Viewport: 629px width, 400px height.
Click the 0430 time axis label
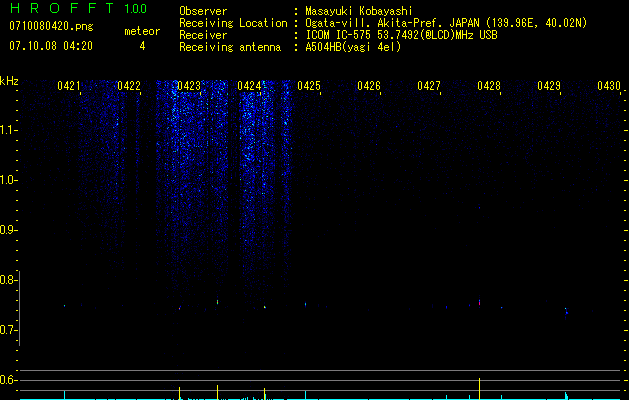[x=609, y=86]
